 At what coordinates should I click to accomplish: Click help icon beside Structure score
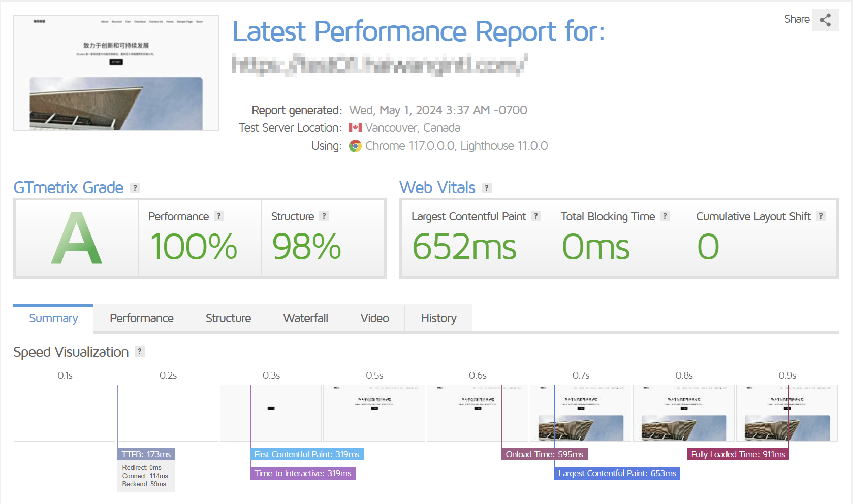pyautogui.click(x=324, y=216)
